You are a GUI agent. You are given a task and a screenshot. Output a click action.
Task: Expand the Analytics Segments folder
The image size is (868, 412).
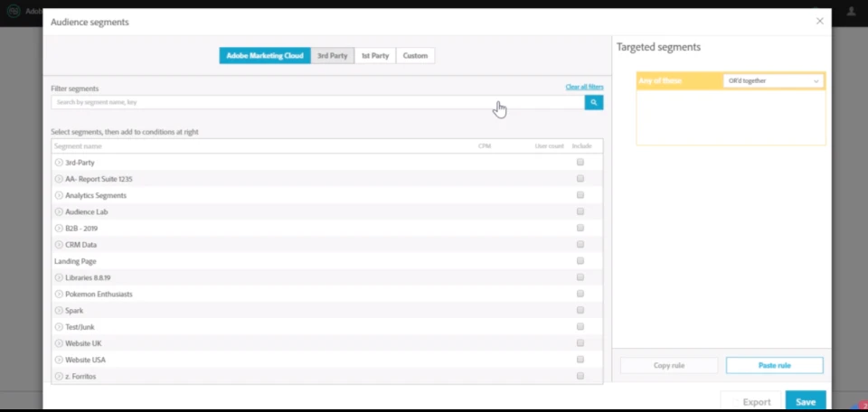pyautogui.click(x=59, y=195)
